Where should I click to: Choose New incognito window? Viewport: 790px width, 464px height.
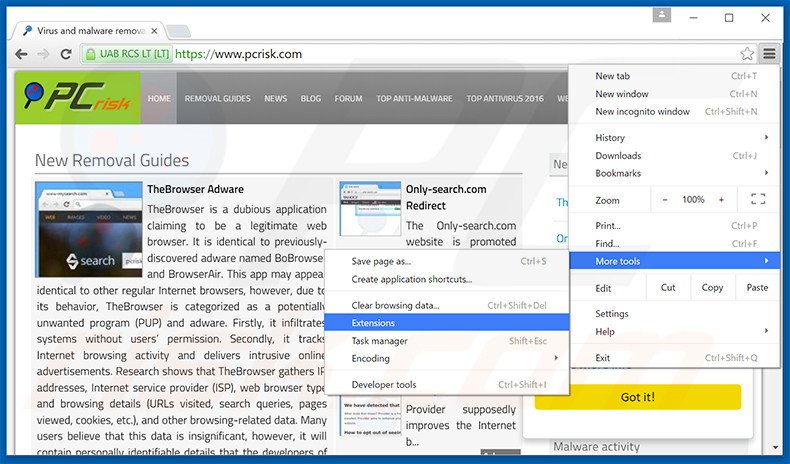click(x=675, y=111)
